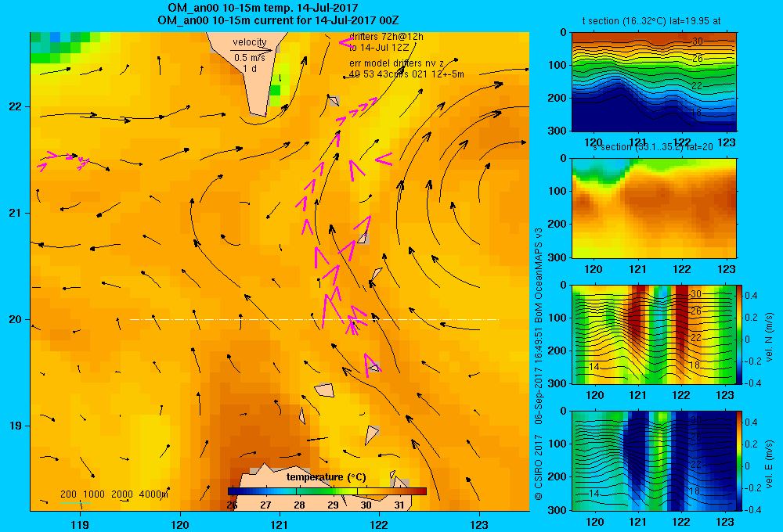
Task: Click the temperature colorbar at 31
Action: (399, 491)
